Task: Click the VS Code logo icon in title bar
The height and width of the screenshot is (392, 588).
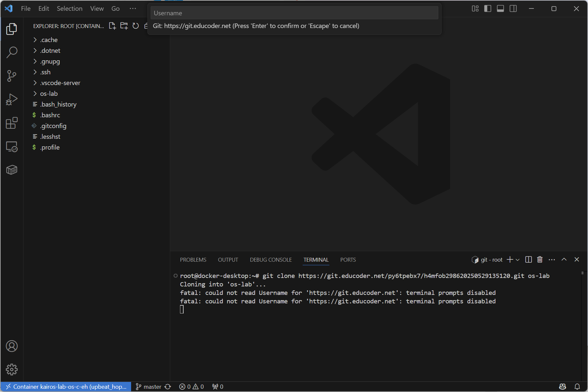Action: [9, 8]
